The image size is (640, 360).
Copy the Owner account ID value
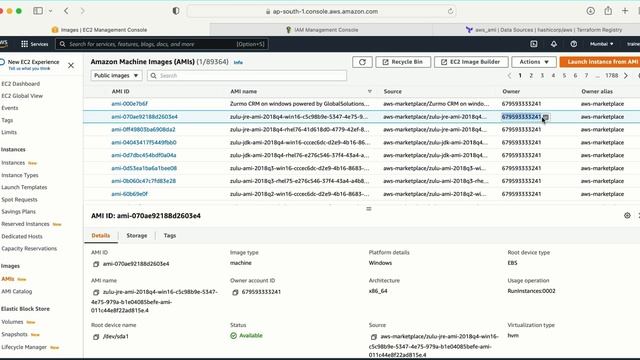(235, 292)
